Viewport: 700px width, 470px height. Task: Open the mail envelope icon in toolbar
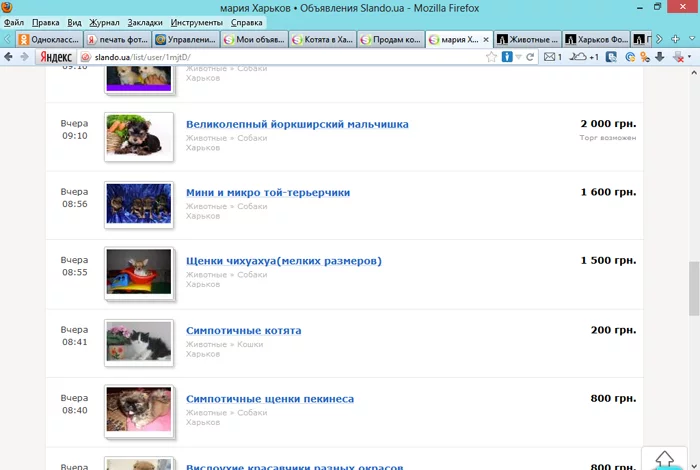click(552, 58)
